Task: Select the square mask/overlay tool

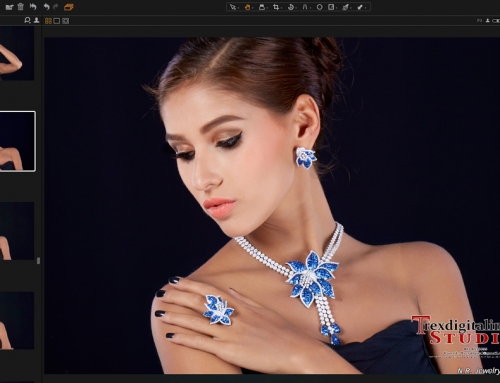Action: 331,7
